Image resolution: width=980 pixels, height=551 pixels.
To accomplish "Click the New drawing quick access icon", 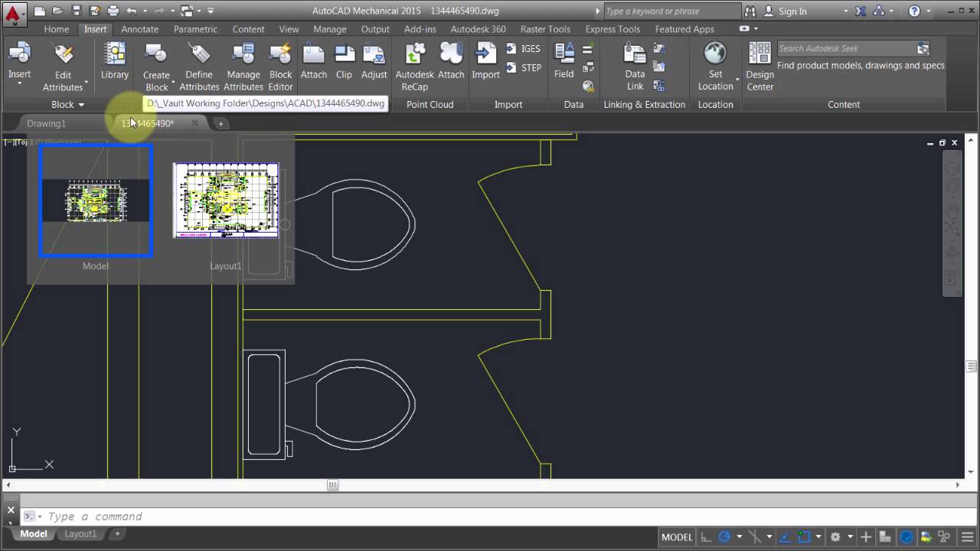I will (40, 11).
